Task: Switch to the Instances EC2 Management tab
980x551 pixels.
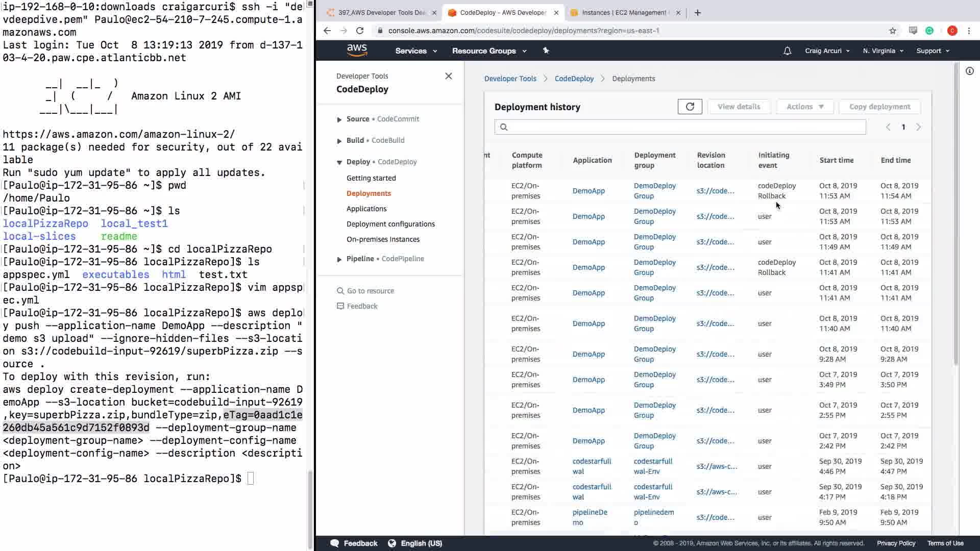Action: coord(623,13)
